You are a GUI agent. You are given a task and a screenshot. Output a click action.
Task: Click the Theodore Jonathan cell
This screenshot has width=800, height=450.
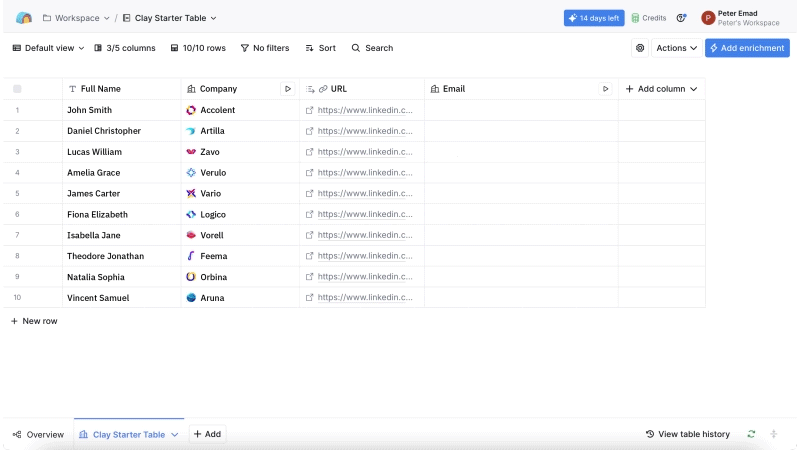pyautogui.click(x=121, y=256)
